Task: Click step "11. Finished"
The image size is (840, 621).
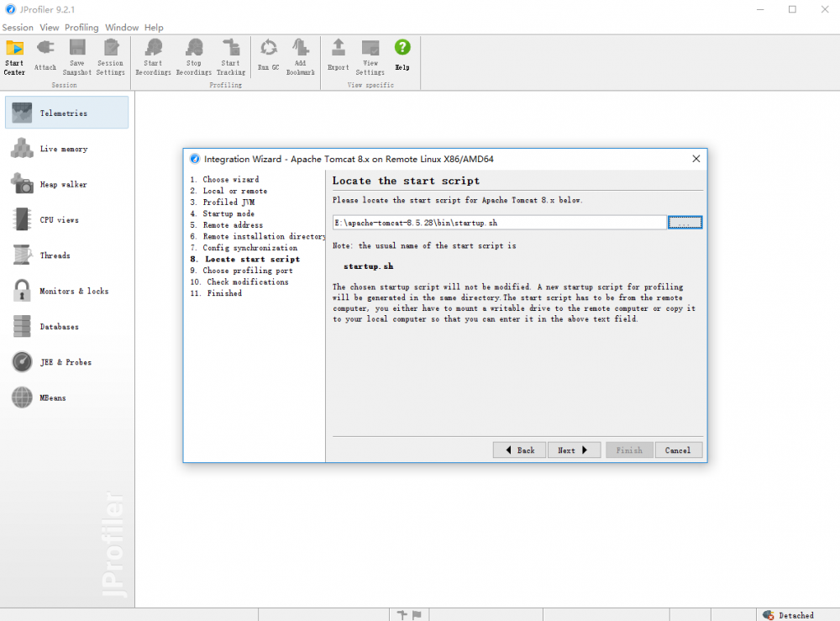Action: click(x=216, y=293)
